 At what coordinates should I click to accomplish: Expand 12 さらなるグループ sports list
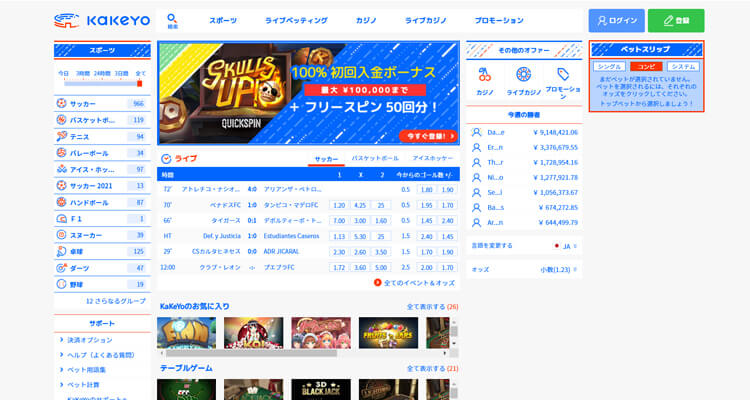coord(116,301)
